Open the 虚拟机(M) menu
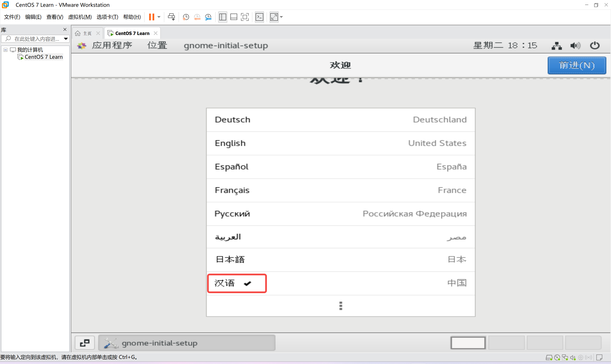This screenshot has height=364, width=611. (80, 17)
